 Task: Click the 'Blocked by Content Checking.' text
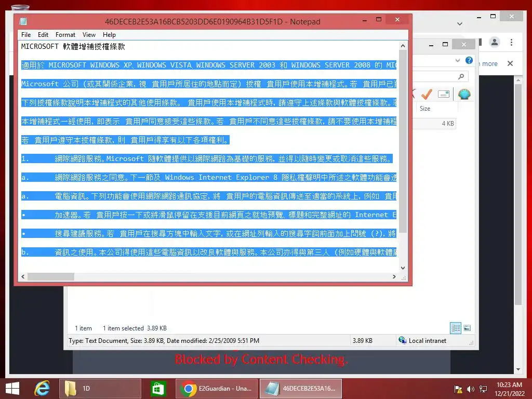pyautogui.click(x=261, y=359)
